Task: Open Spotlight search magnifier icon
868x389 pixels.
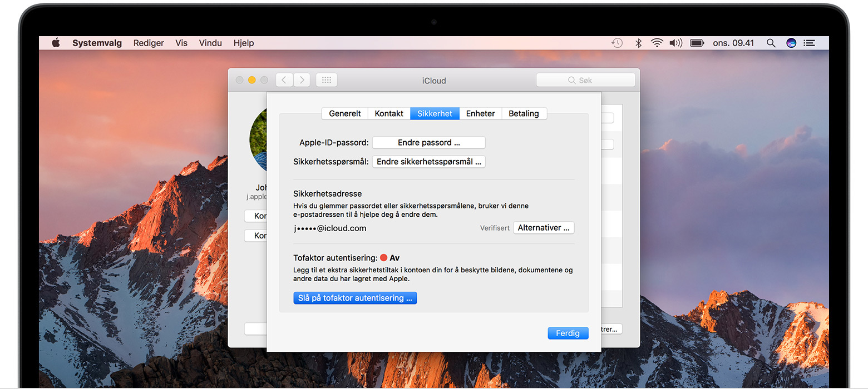Action: pos(771,43)
